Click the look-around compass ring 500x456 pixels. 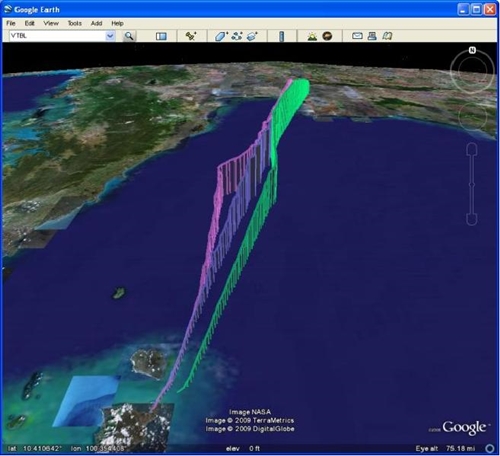coord(472,71)
